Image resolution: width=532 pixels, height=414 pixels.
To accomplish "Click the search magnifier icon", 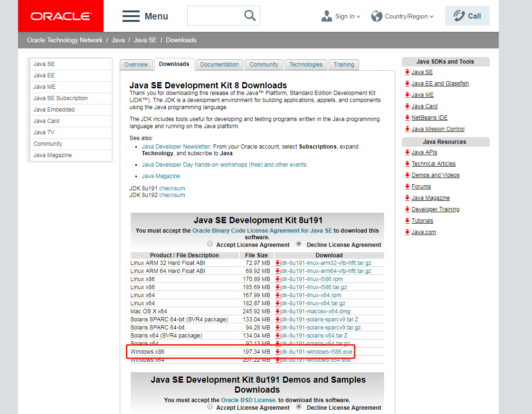I will [x=250, y=15].
